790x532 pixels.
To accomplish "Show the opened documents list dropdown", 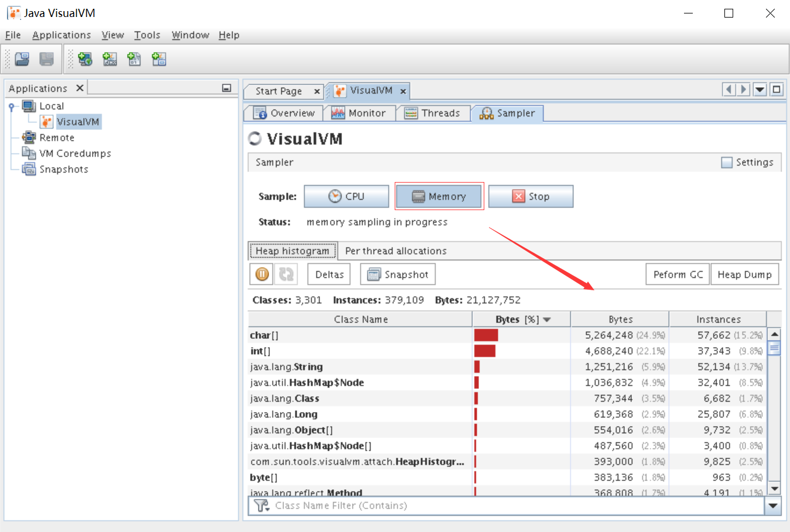I will [760, 90].
